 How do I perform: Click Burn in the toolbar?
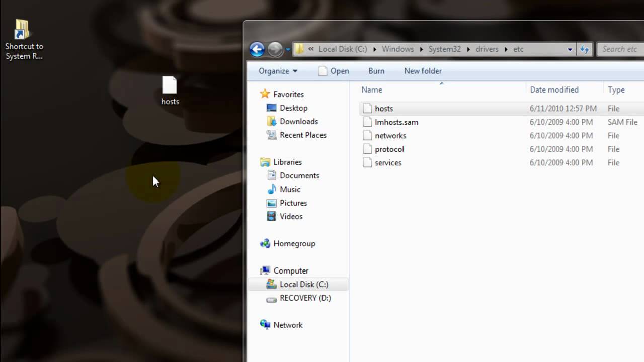point(376,71)
